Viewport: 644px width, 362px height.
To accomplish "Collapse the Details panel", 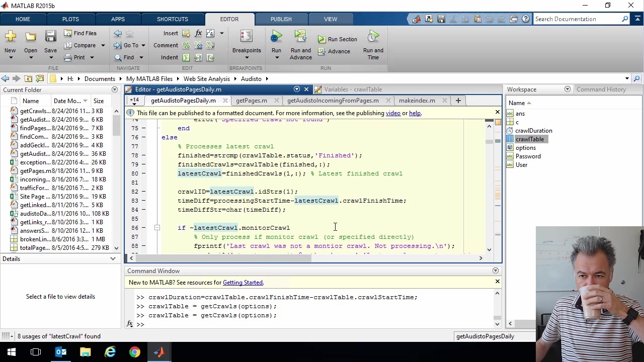I will (113, 259).
